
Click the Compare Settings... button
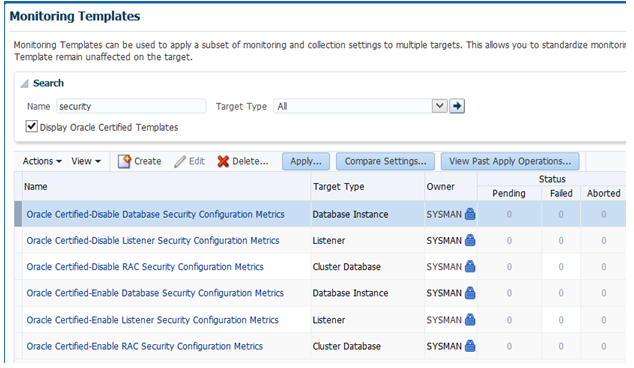tap(385, 161)
